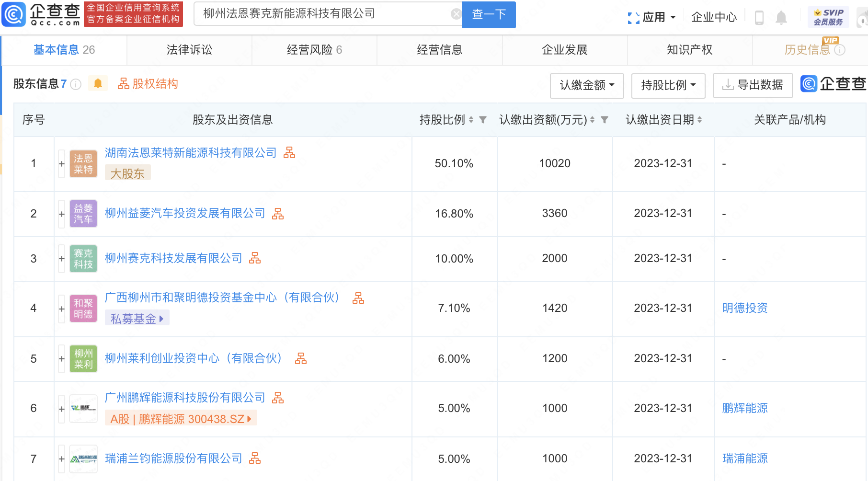
Task: Filter the 认缴出资额 column with funnel icon
Action: [605, 120]
